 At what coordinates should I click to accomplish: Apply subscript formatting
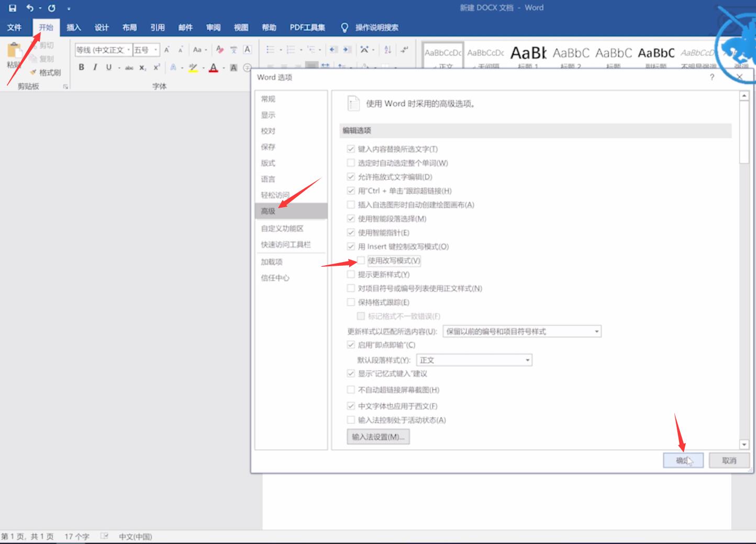[143, 67]
